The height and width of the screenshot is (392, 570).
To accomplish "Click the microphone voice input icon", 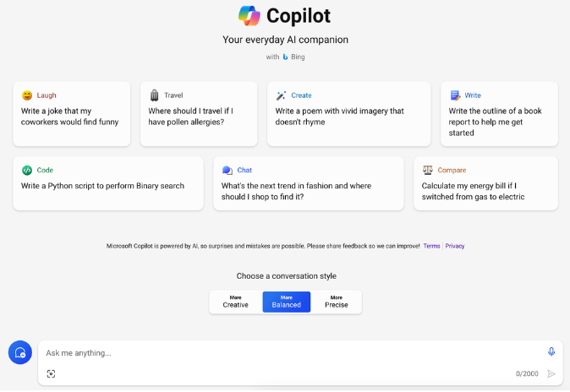I will [551, 351].
